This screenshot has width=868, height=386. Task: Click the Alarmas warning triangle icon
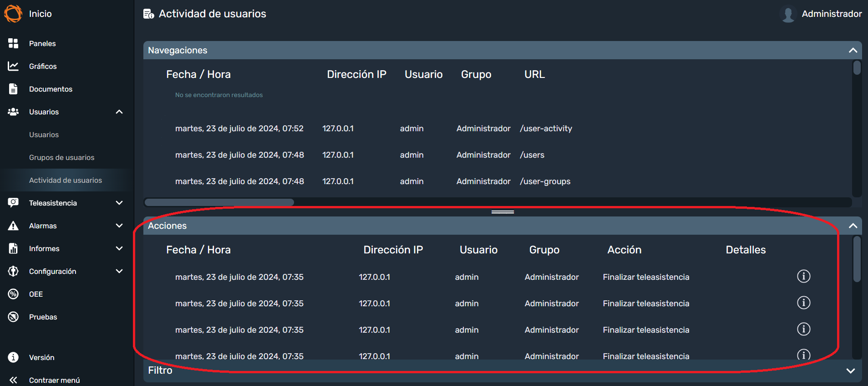(x=13, y=226)
